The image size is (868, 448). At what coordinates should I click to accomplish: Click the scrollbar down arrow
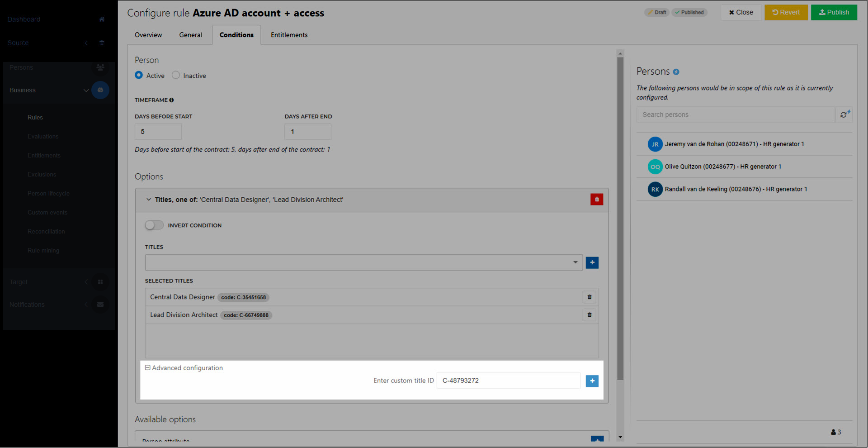(620, 438)
